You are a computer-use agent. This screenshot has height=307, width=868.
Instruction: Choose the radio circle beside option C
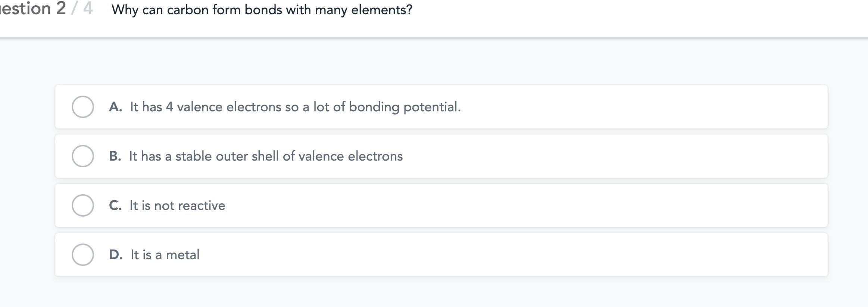coord(82,205)
